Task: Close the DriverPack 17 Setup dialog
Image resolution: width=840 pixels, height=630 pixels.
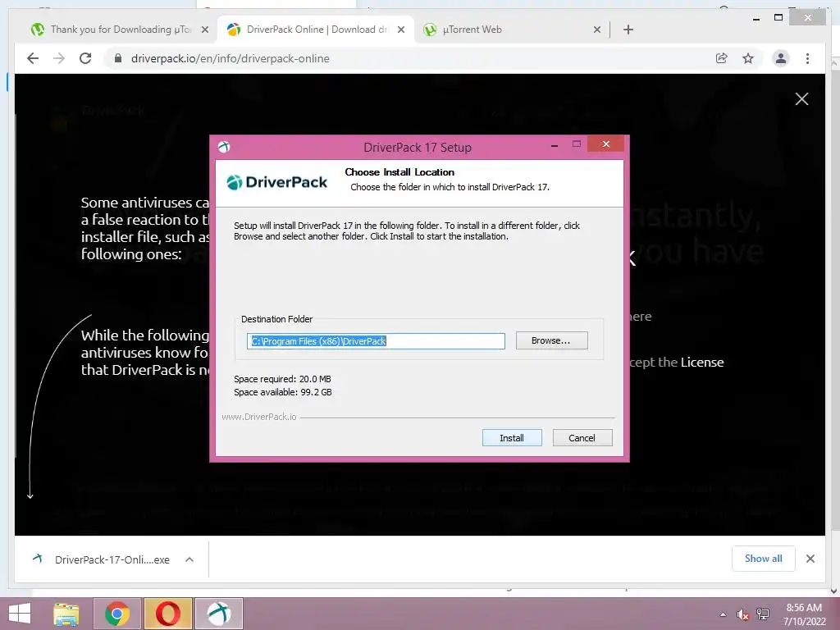Action: point(606,144)
